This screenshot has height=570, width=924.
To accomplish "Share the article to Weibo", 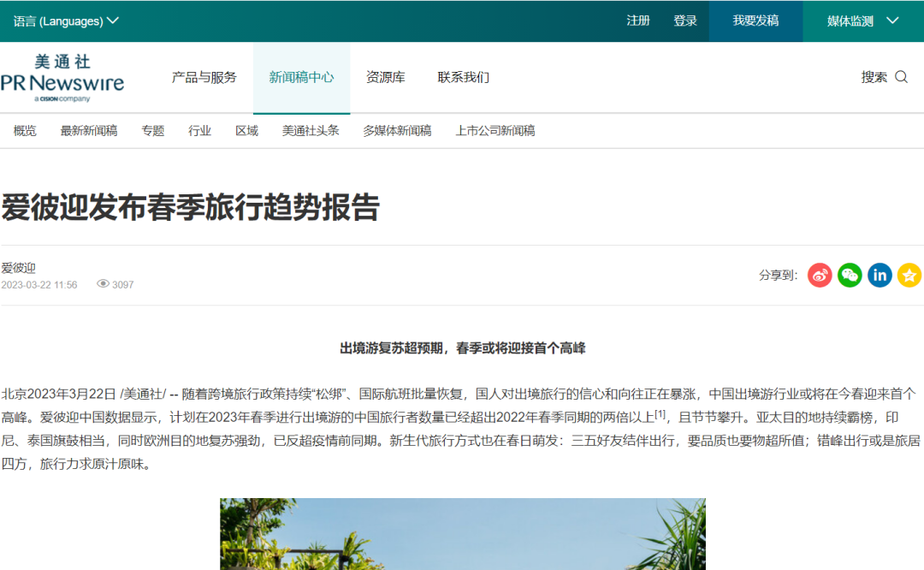I will [x=819, y=275].
